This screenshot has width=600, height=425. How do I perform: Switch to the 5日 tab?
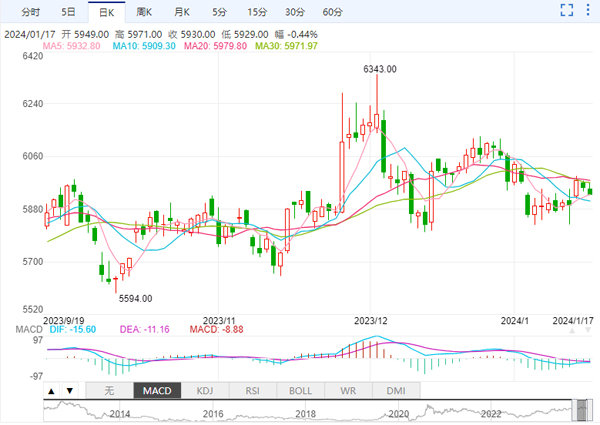(x=68, y=12)
